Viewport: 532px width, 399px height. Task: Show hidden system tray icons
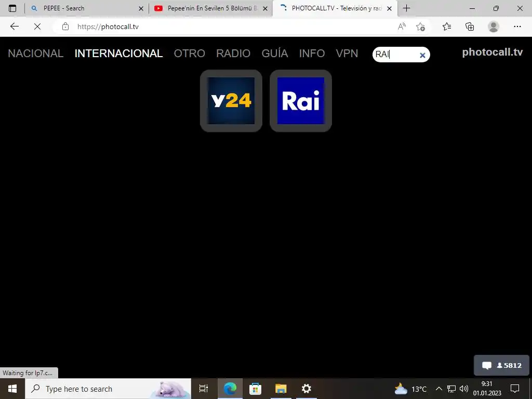tap(438, 389)
